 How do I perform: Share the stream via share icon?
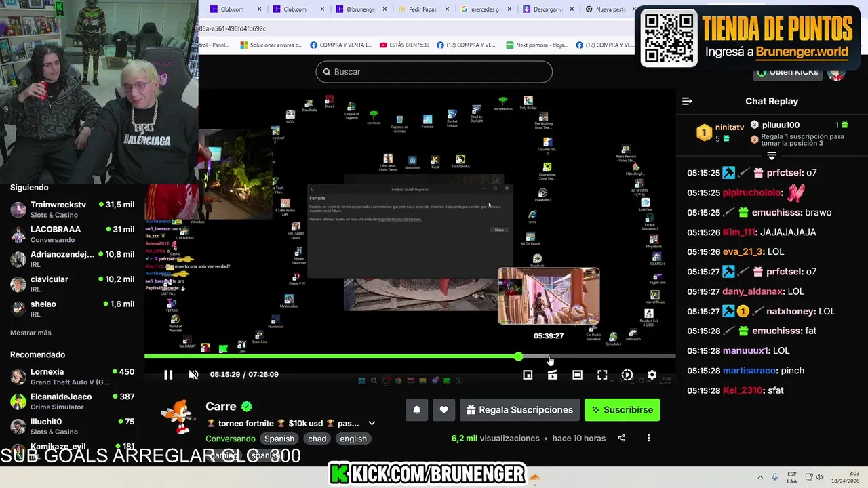pos(622,439)
